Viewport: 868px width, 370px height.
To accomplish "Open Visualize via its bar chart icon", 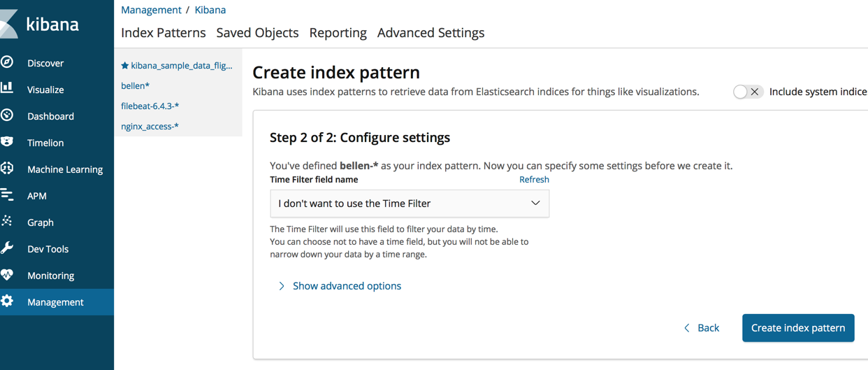I will point(8,89).
